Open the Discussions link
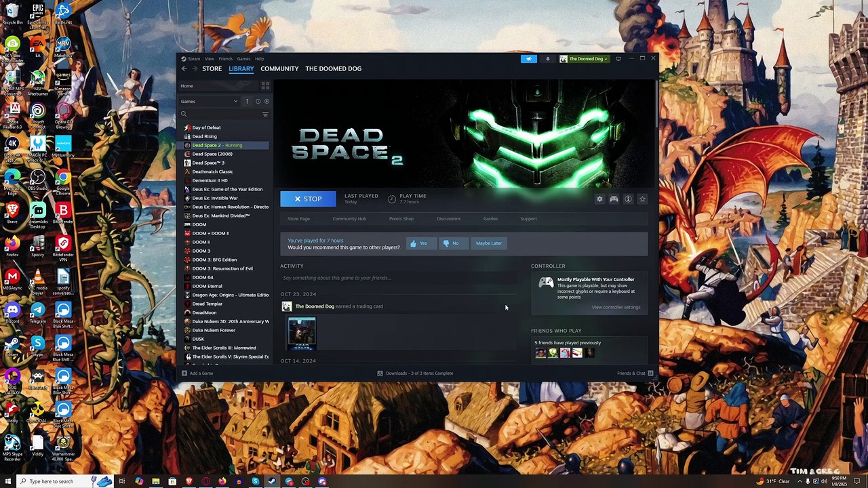Viewport: 868px width, 488px height. point(448,219)
